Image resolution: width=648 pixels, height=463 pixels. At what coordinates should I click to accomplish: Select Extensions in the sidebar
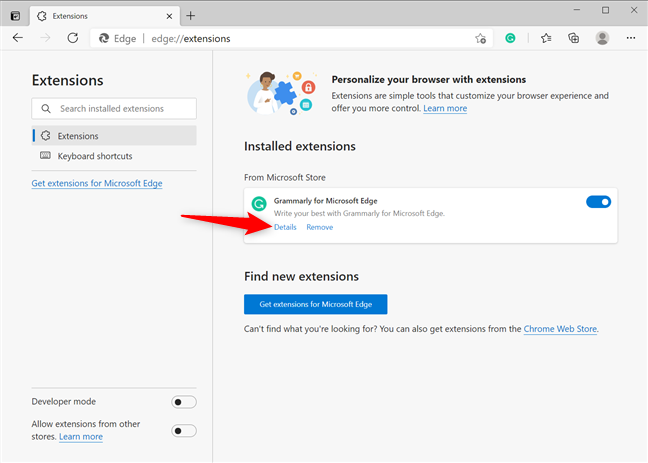114,136
